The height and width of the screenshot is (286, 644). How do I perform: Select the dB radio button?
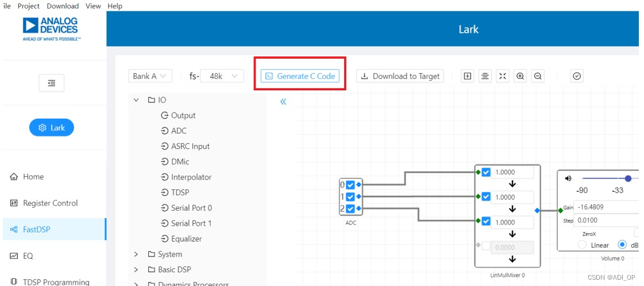point(623,245)
